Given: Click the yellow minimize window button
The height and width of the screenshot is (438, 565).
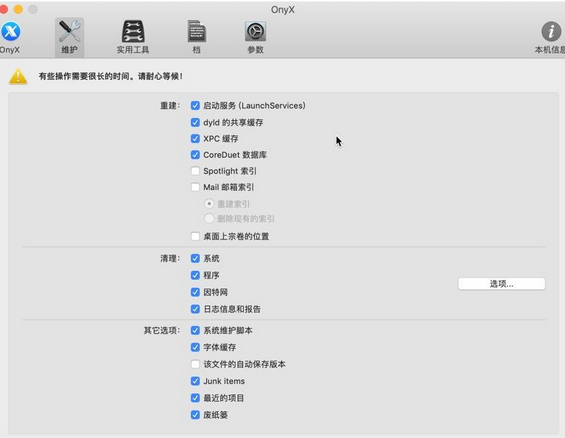Looking at the screenshot, I should (x=18, y=9).
